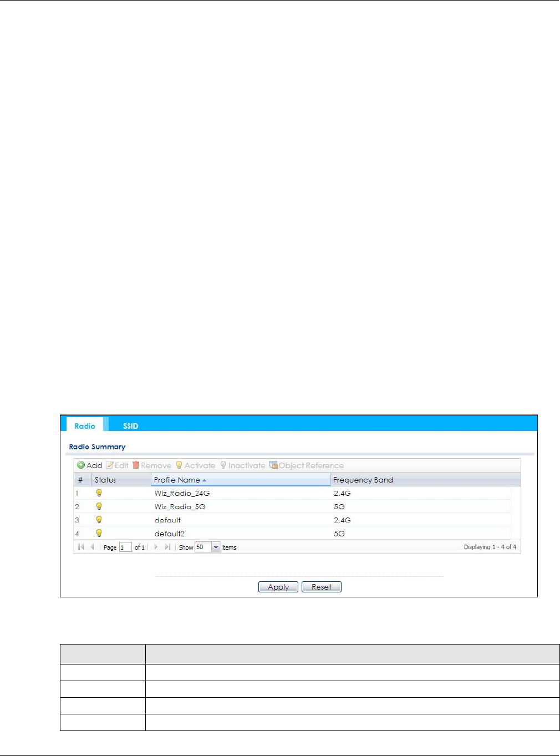Focus the Page number input field
Screen dimensions: 560x756
(x=125, y=547)
